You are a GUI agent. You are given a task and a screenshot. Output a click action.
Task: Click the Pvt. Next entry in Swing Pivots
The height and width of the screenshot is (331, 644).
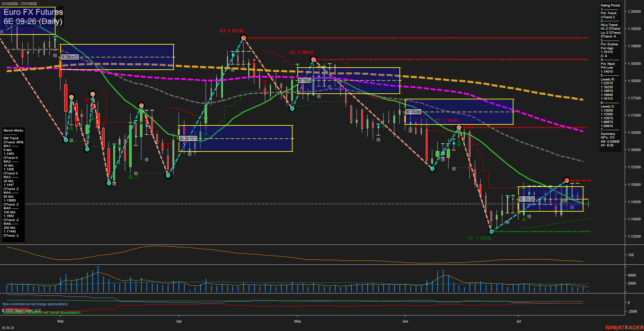coord(608,64)
